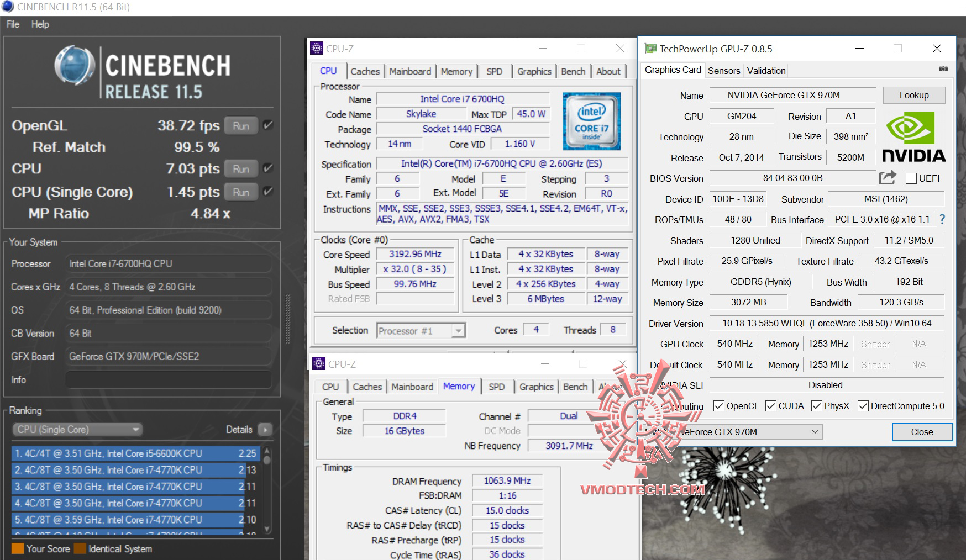Click the upper CPU-Z window title icon
The width and height of the screenshot is (966, 560).
coord(317,49)
